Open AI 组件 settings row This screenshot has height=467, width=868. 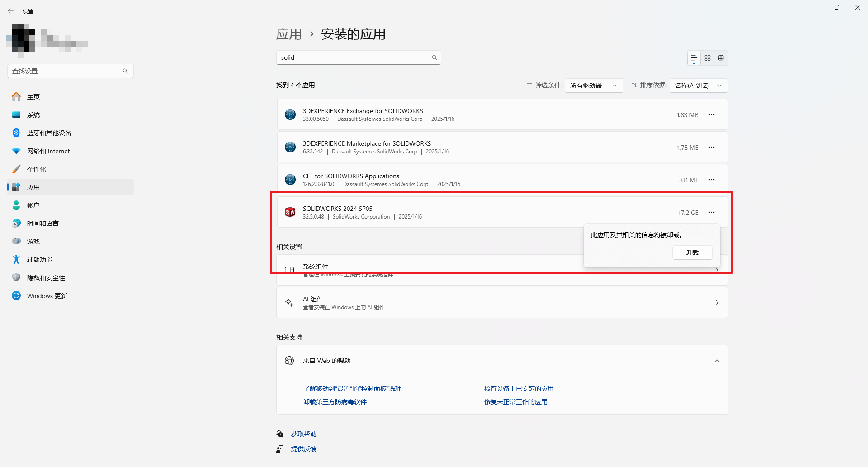pos(502,303)
